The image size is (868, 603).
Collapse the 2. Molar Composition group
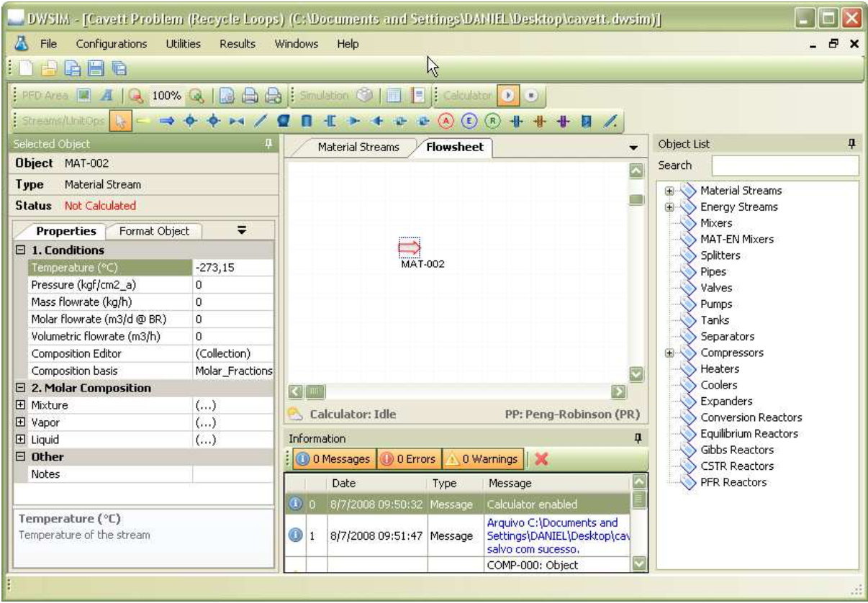pos(20,388)
